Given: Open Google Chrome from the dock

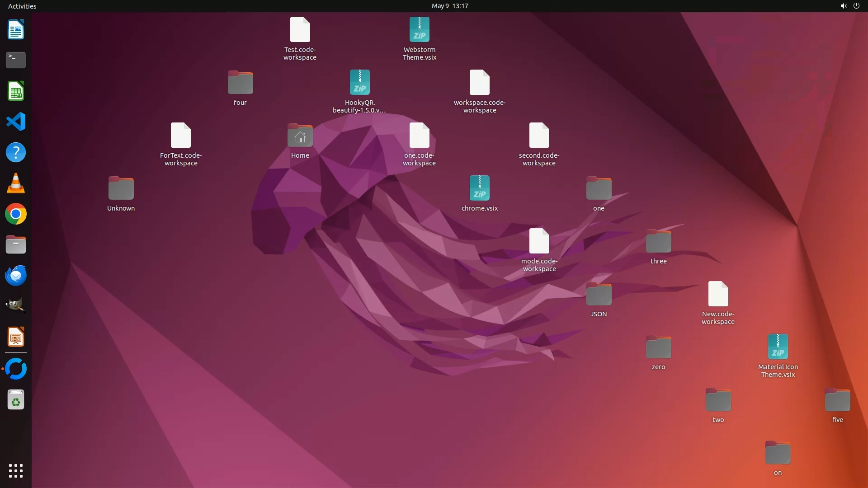Looking at the screenshot, I should (x=16, y=214).
